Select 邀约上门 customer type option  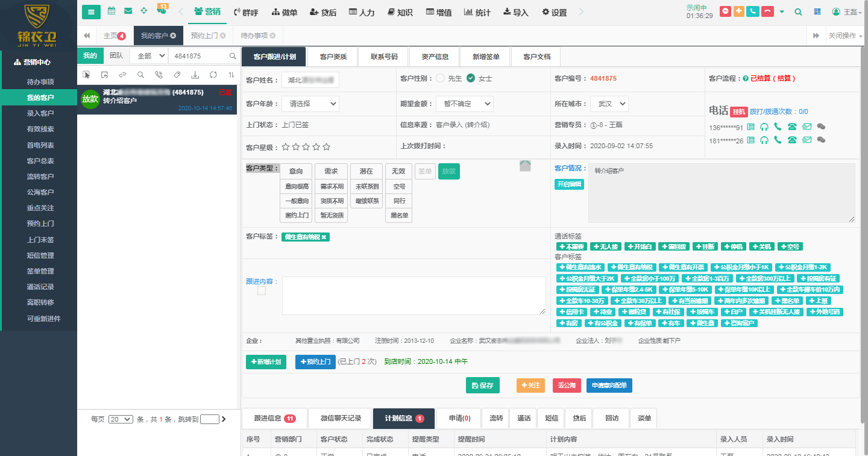coord(297,216)
